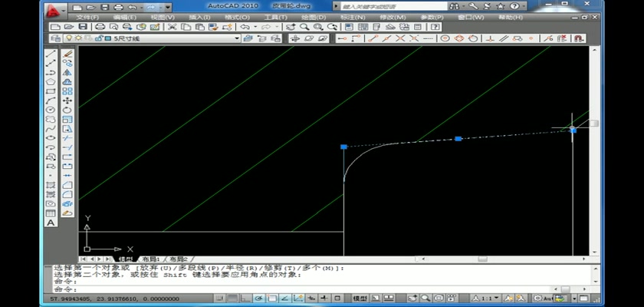Viewport: 644px width, 307px height.
Task: Open the annotation scale 1:1 dropdown
Action: [x=485, y=298]
